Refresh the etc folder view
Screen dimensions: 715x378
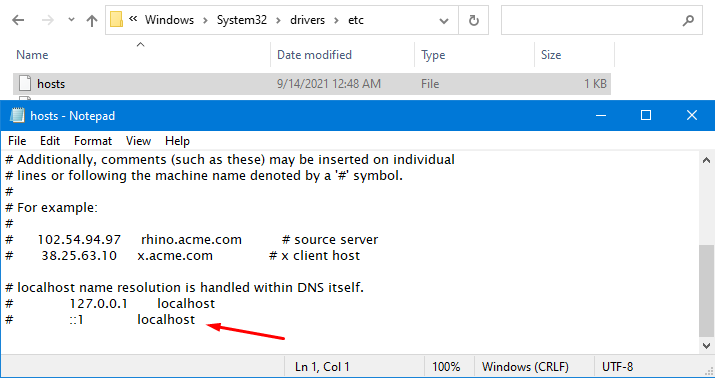474,21
